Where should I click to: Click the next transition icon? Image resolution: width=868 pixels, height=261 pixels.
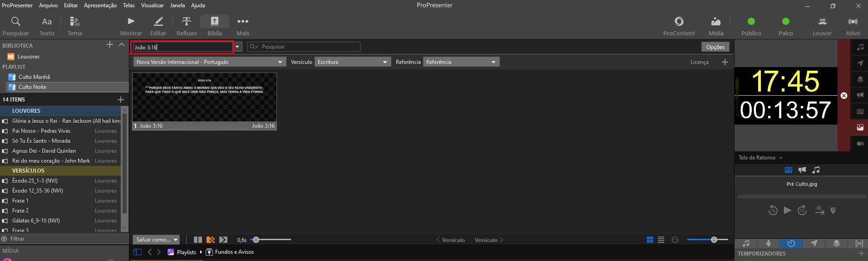223,240
